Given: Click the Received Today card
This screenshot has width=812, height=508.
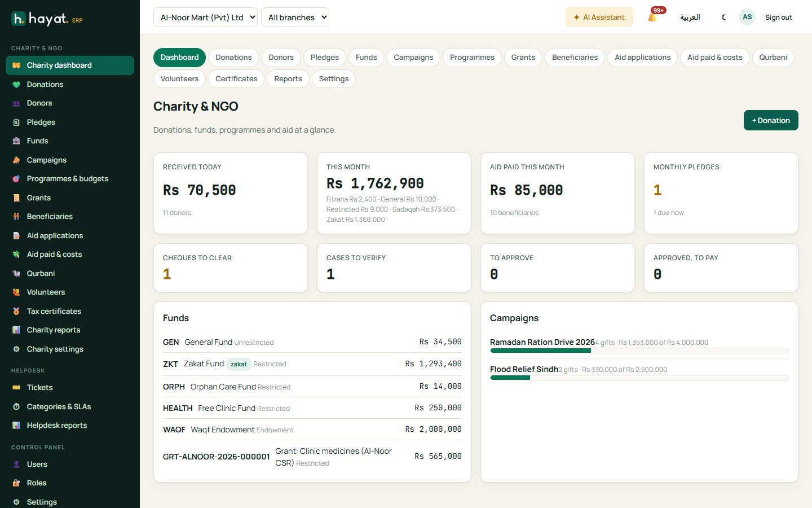Looking at the screenshot, I should pyautogui.click(x=231, y=194).
